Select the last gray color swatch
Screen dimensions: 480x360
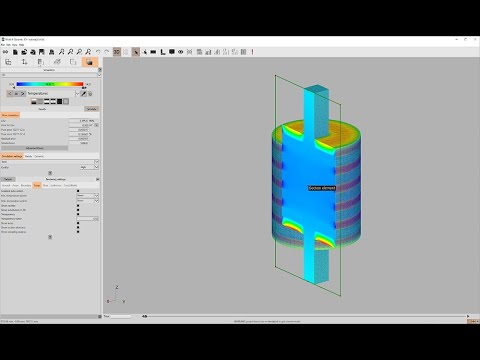pos(66,101)
